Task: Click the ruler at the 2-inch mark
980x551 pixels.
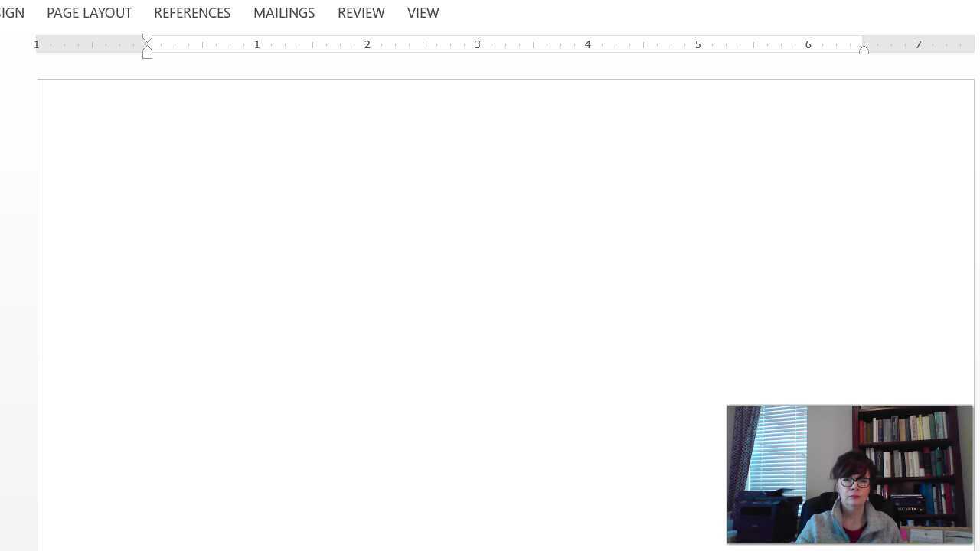Action: (x=367, y=44)
